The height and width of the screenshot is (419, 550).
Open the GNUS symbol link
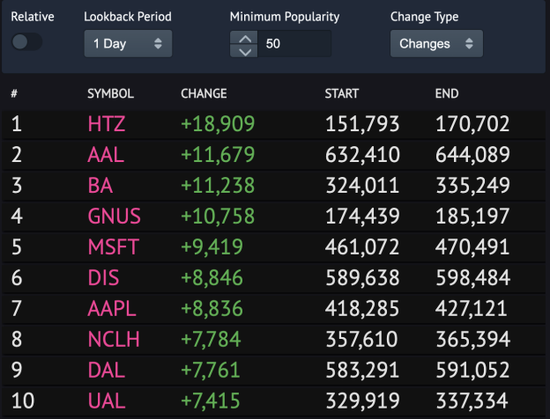(114, 216)
